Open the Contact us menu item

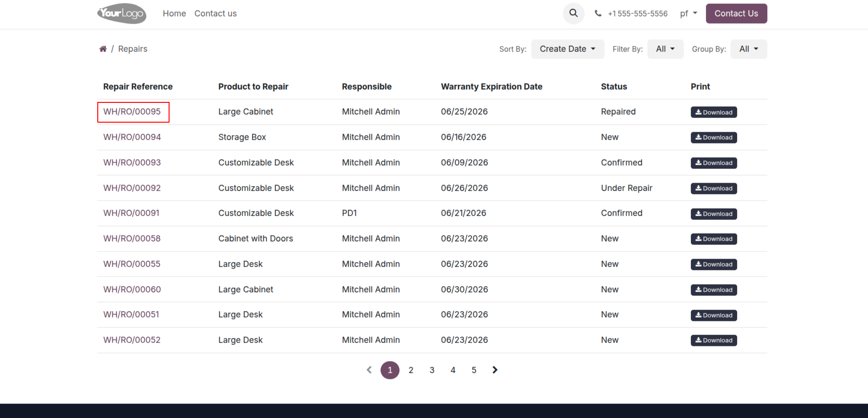point(215,14)
